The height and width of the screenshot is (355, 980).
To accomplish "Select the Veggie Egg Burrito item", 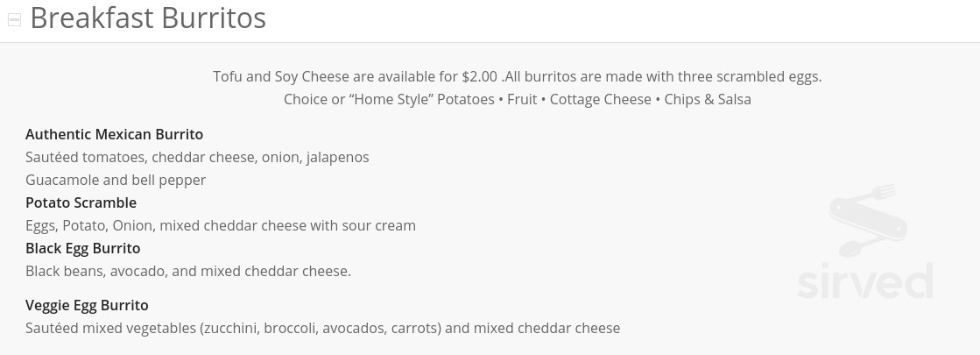I will pos(87,305).
